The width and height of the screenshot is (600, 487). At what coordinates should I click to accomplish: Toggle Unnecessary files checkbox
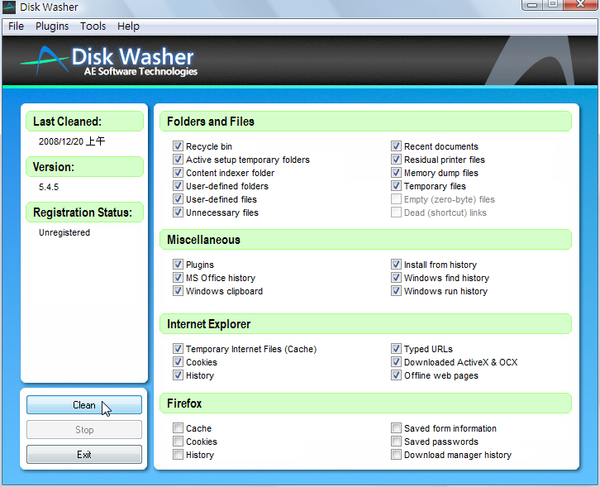click(x=178, y=212)
